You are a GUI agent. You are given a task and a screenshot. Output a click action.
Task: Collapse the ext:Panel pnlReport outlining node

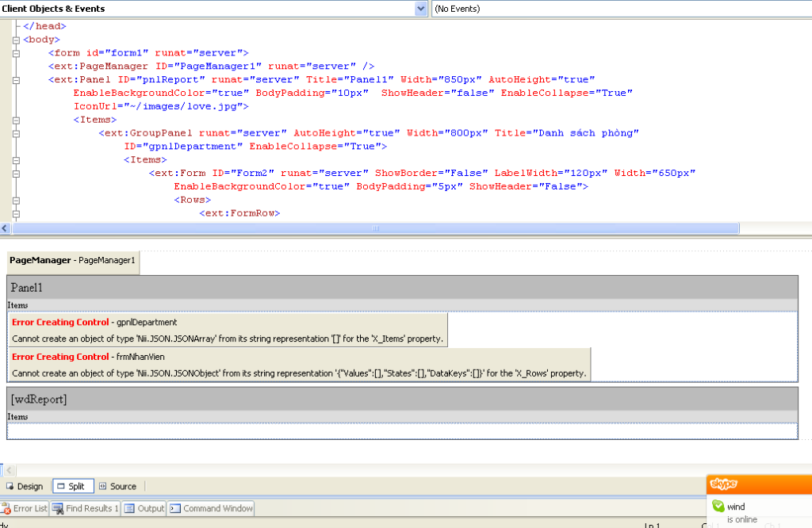(16, 80)
